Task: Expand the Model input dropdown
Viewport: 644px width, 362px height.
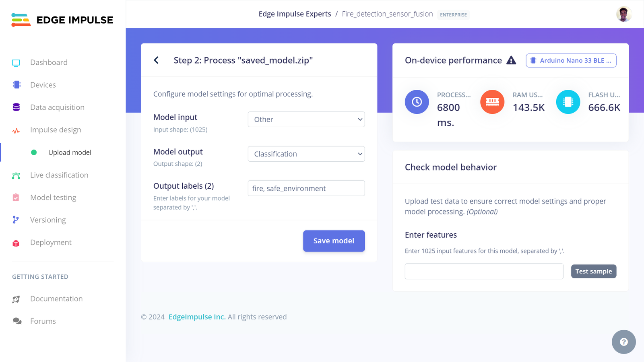Action: (x=306, y=119)
